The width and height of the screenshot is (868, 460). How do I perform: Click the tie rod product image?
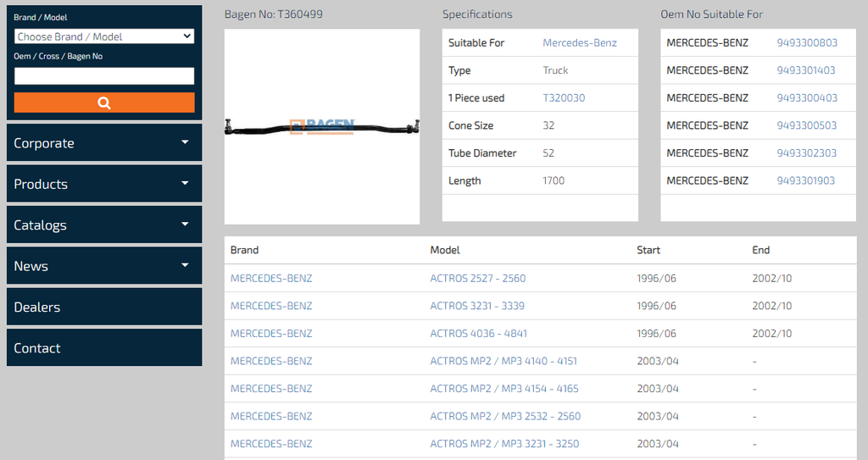click(x=322, y=127)
